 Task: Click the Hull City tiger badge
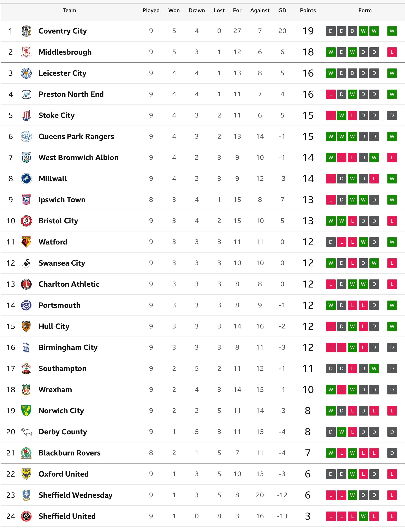point(26,326)
